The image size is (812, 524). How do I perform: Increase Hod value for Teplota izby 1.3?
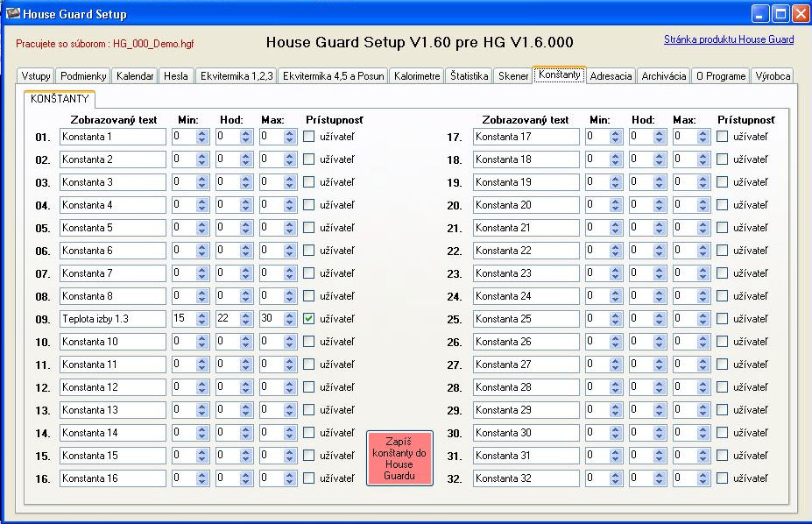(x=246, y=315)
